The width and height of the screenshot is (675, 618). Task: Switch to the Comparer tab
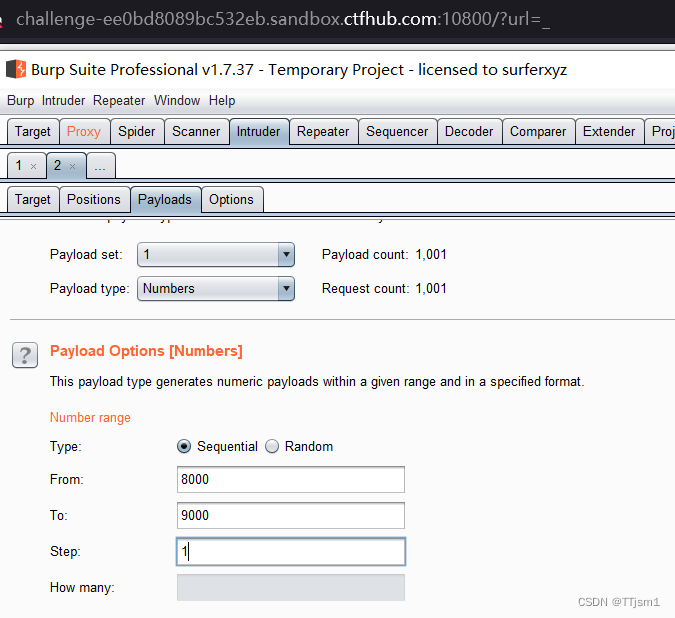(538, 131)
